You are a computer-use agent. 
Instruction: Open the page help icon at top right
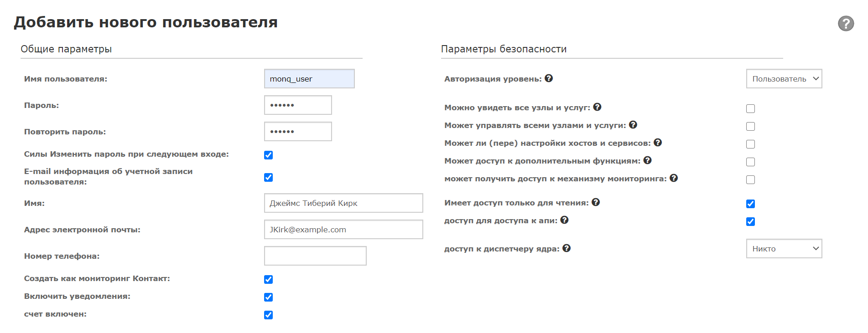click(x=846, y=23)
